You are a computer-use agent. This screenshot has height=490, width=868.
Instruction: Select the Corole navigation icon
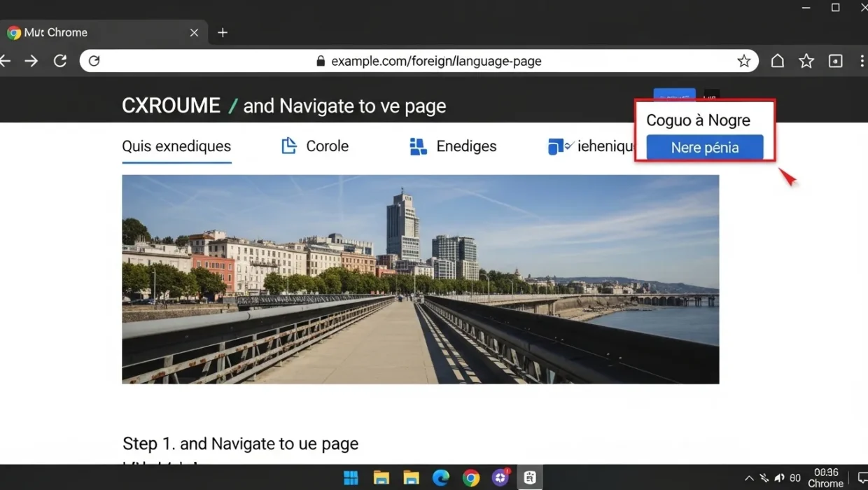[289, 146]
